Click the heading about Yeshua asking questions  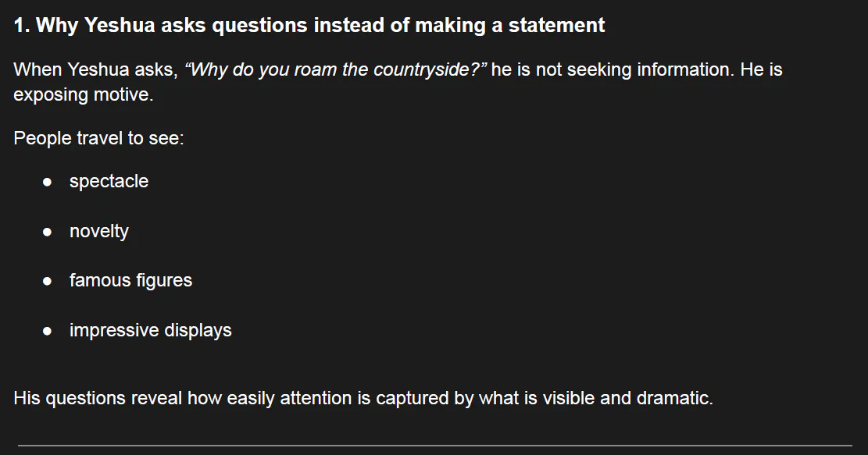tap(309, 26)
